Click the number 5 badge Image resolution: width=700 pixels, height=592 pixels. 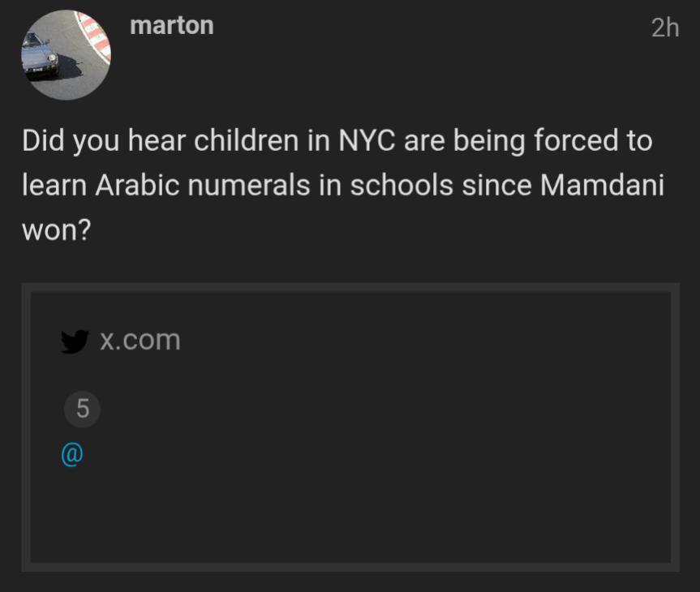click(x=82, y=410)
